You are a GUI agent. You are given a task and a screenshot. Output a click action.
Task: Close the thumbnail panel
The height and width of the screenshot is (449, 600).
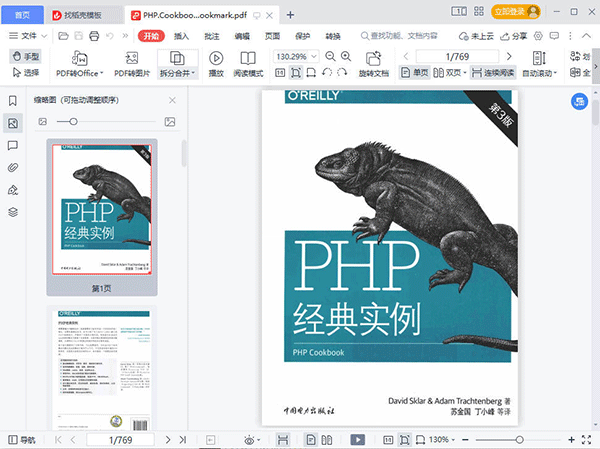tap(172, 100)
